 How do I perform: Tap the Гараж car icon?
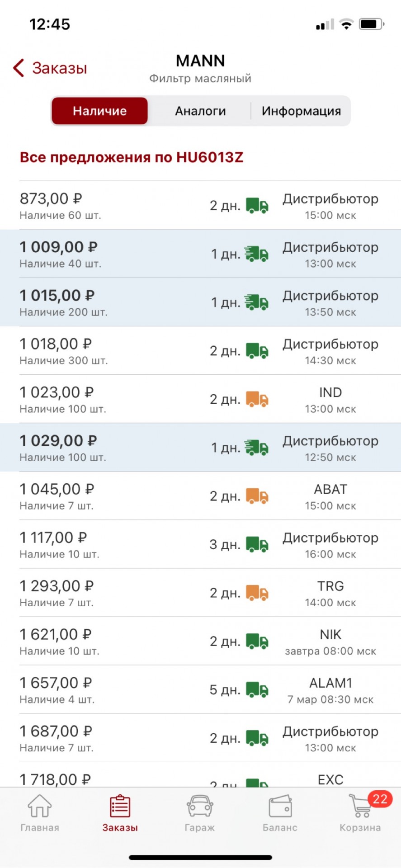pyautogui.click(x=200, y=806)
